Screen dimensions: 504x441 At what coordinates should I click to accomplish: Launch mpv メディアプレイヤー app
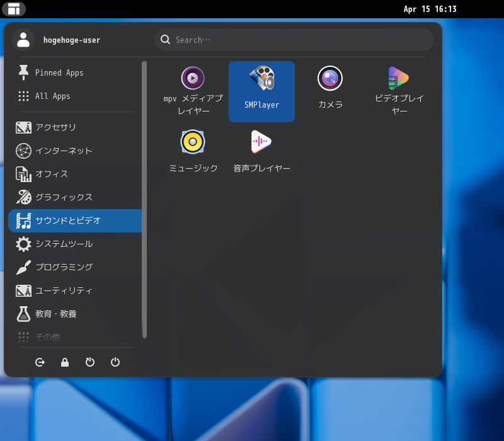[x=193, y=91]
